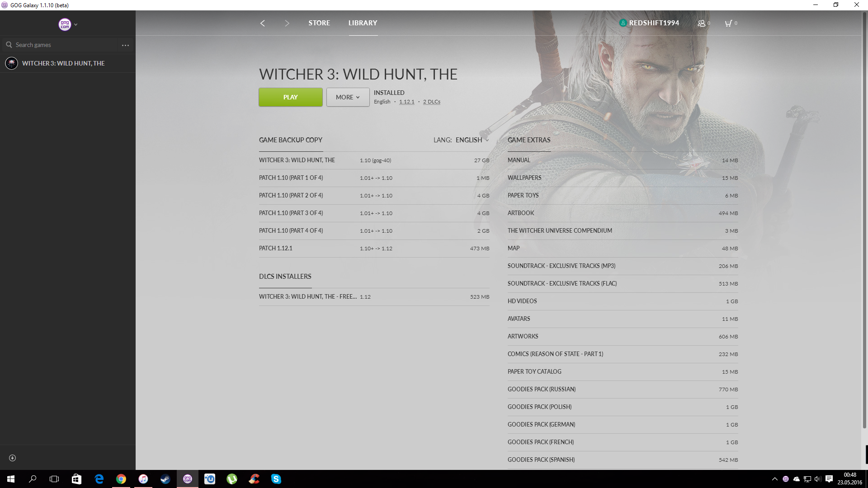Download Comics (Reason of State - Part 1)
This screenshot has height=488, width=868.
click(623, 354)
